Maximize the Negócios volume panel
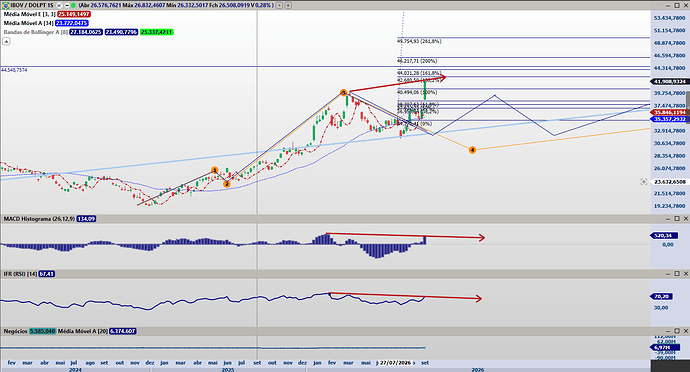This screenshot has height=372, width=690. click(x=677, y=331)
